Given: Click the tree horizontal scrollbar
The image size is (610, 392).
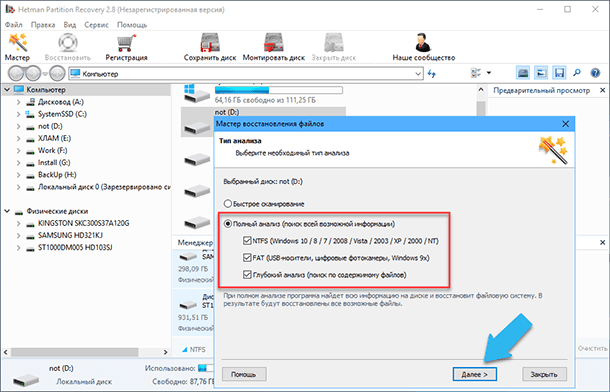Looking at the screenshot, I should click(x=75, y=352).
